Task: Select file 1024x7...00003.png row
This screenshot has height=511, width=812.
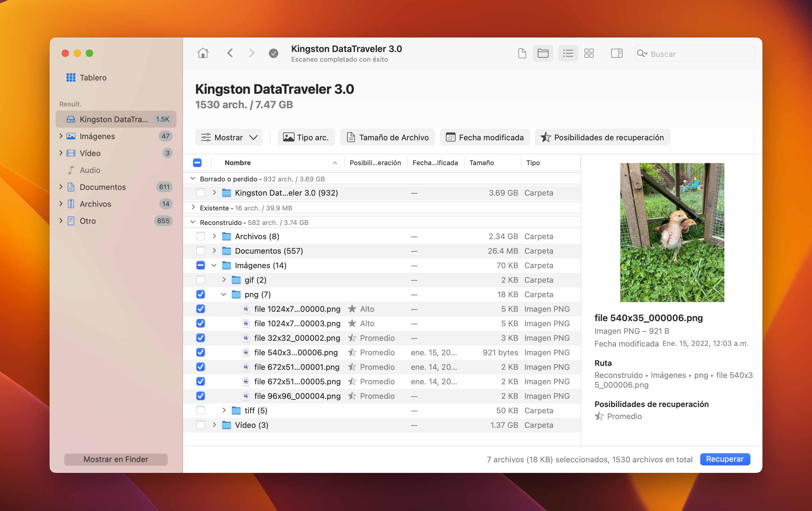Action: [x=382, y=323]
